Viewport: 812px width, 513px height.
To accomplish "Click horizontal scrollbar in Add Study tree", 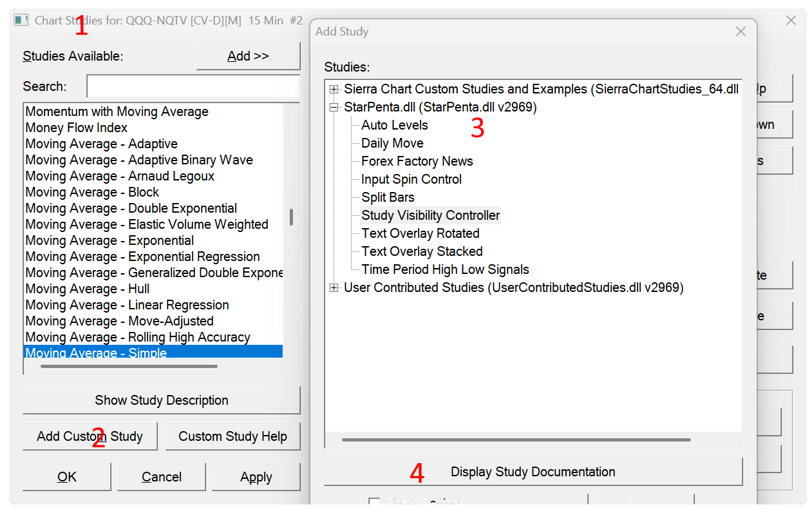I will point(516,440).
